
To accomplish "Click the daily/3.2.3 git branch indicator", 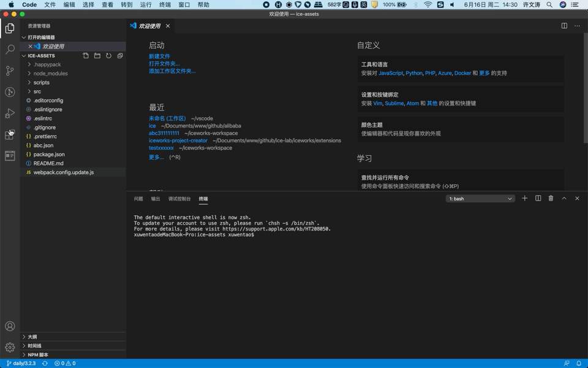I will click(21, 363).
